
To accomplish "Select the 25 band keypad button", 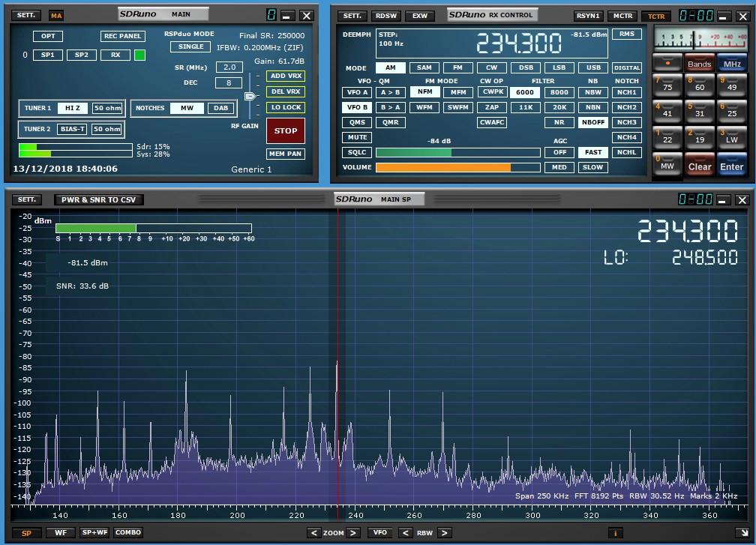I will pos(732,112).
